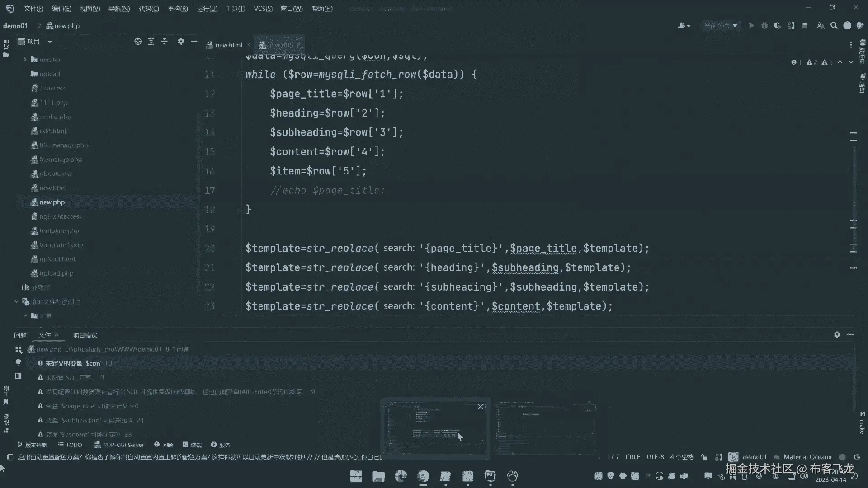
Task: Open the TODO tool window button
Action: click(70, 445)
